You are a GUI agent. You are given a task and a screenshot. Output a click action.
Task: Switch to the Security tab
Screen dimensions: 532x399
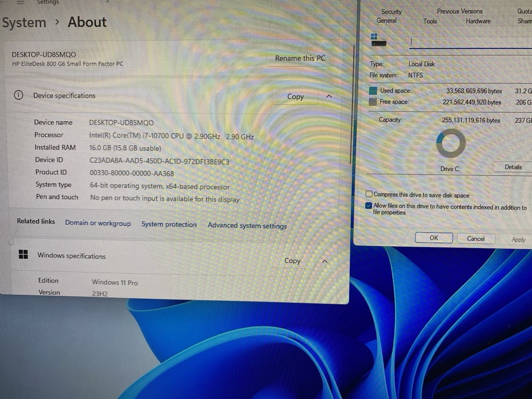[391, 12]
